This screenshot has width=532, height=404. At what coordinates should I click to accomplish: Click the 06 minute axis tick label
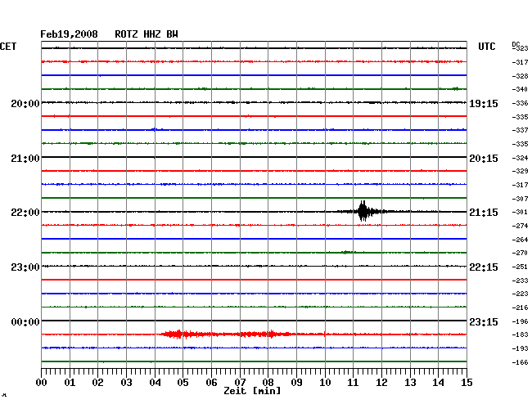click(x=211, y=383)
